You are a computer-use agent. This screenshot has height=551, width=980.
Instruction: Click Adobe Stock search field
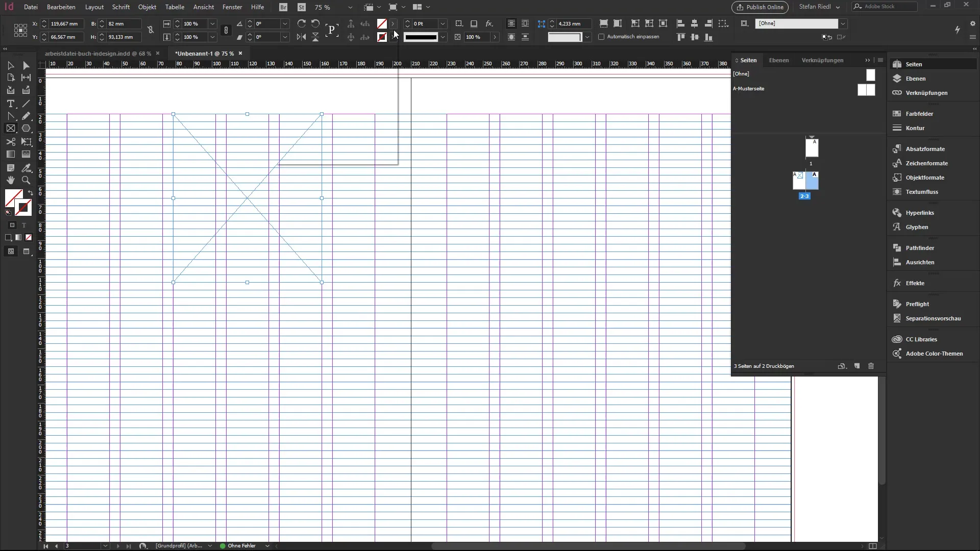point(885,7)
